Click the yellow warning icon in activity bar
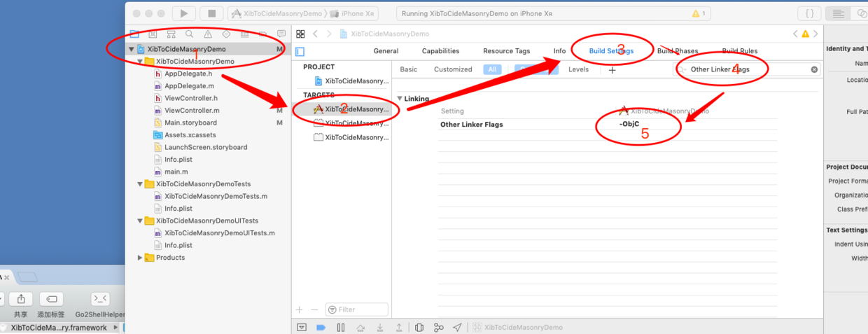This screenshot has height=334, width=868. (x=695, y=13)
